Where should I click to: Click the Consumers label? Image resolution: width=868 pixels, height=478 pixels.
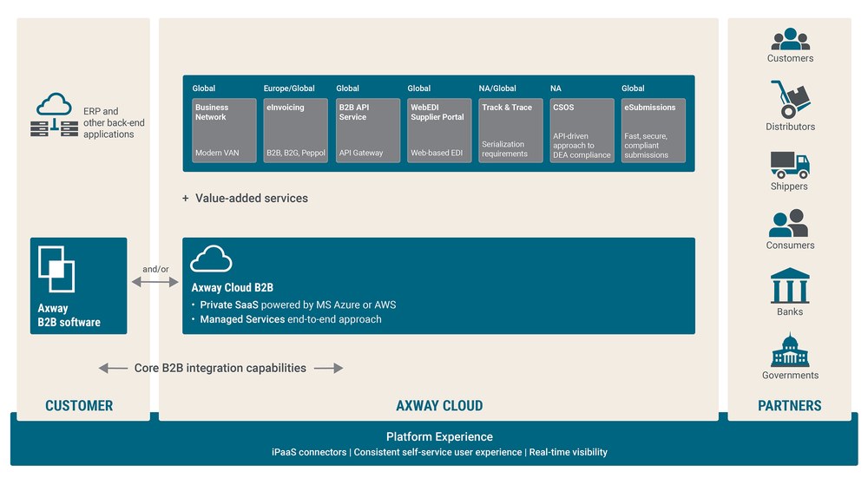(790, 246)
